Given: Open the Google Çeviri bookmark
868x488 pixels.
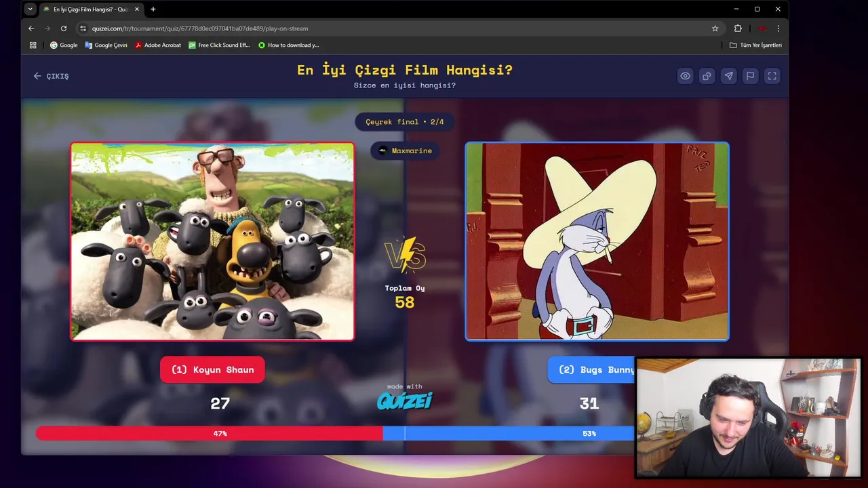Looking at the screenshot, I should click(106, 45).
